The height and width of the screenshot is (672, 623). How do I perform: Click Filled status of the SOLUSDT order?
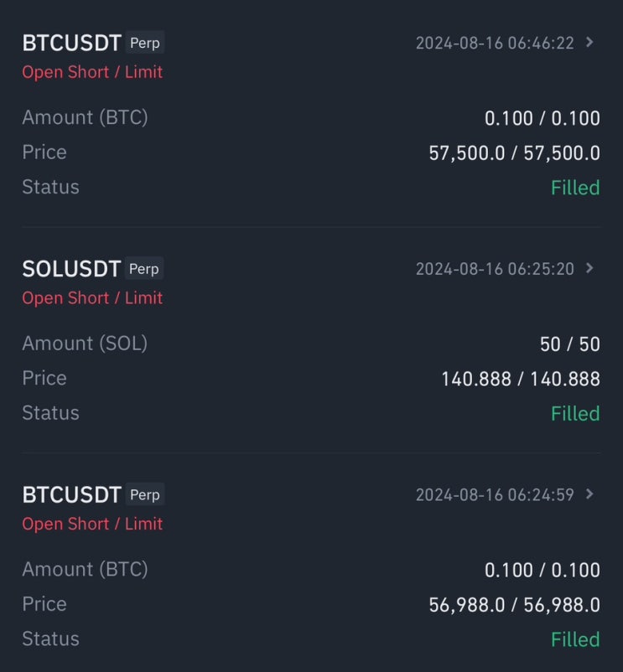tap(575, 413)
